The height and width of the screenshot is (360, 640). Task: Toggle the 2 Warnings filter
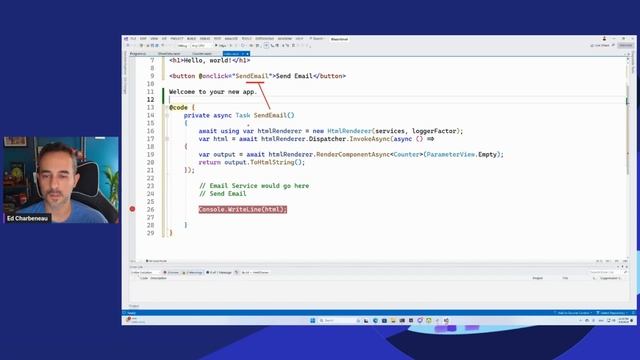[x=192, y=272]
